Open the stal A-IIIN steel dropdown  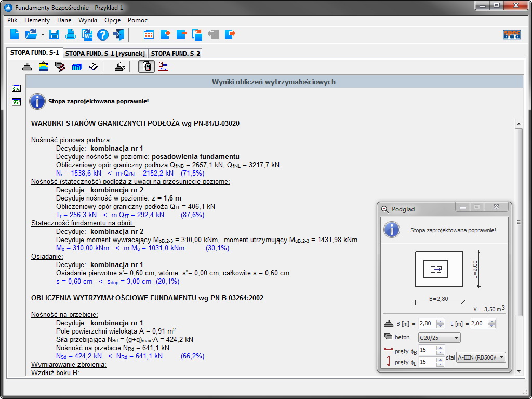click(481, 357)
